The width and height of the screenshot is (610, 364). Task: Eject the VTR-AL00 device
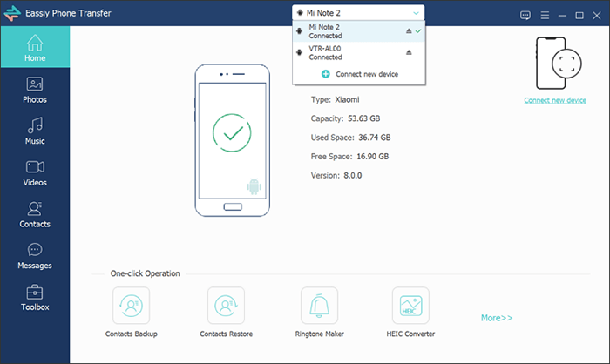click(408, 53)
